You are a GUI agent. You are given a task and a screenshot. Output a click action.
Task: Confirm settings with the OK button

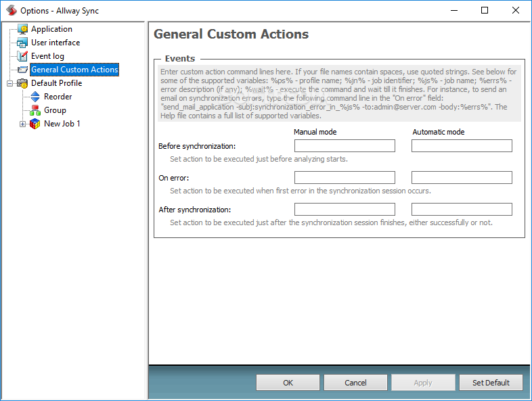(288, 383)
